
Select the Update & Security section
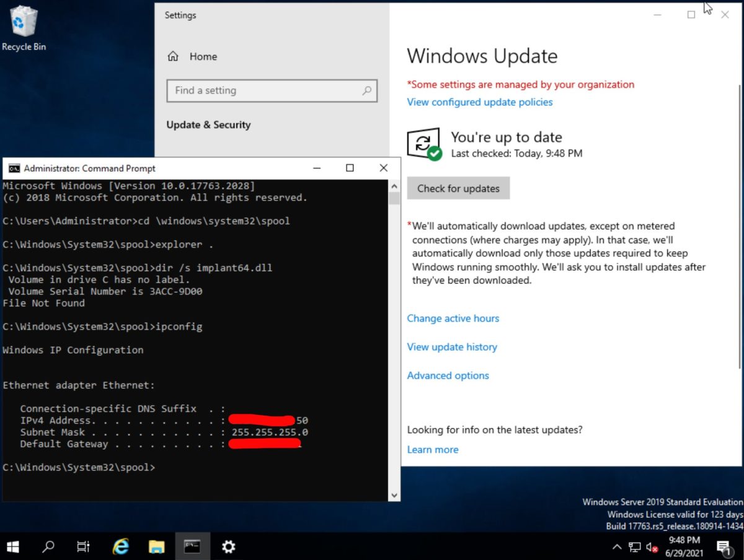click(208, 124)
